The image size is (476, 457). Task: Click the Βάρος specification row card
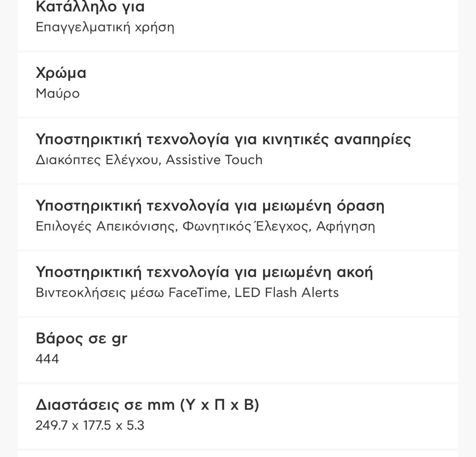(238, 350)
